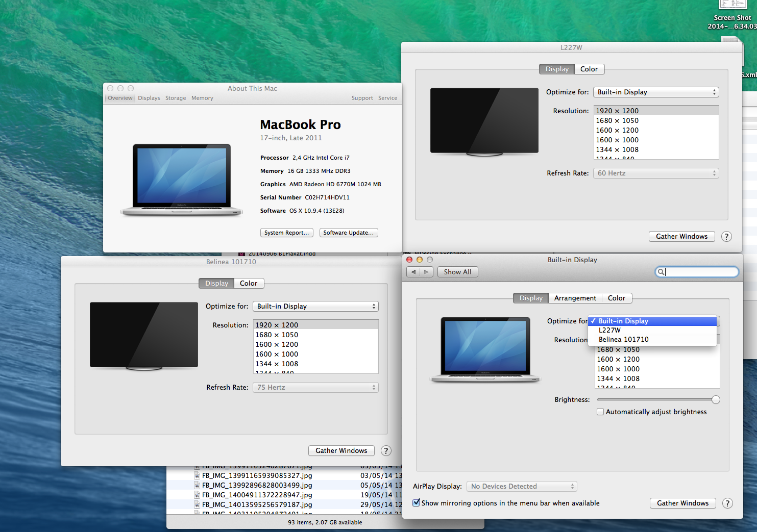The image size is (757, 532).
Task: Click the Show All button
Action: point(457,272)
